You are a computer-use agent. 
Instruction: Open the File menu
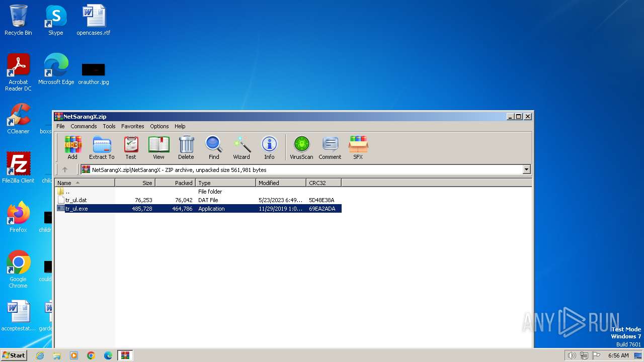pos(60,126)
